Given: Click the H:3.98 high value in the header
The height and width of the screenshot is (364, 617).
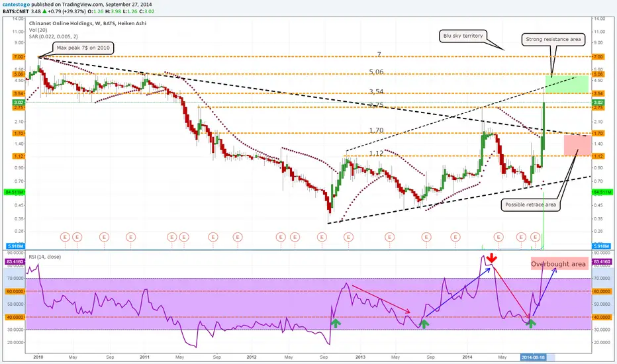Looking at the screenshot, I should pyautogui.click(x=113, y=11).
